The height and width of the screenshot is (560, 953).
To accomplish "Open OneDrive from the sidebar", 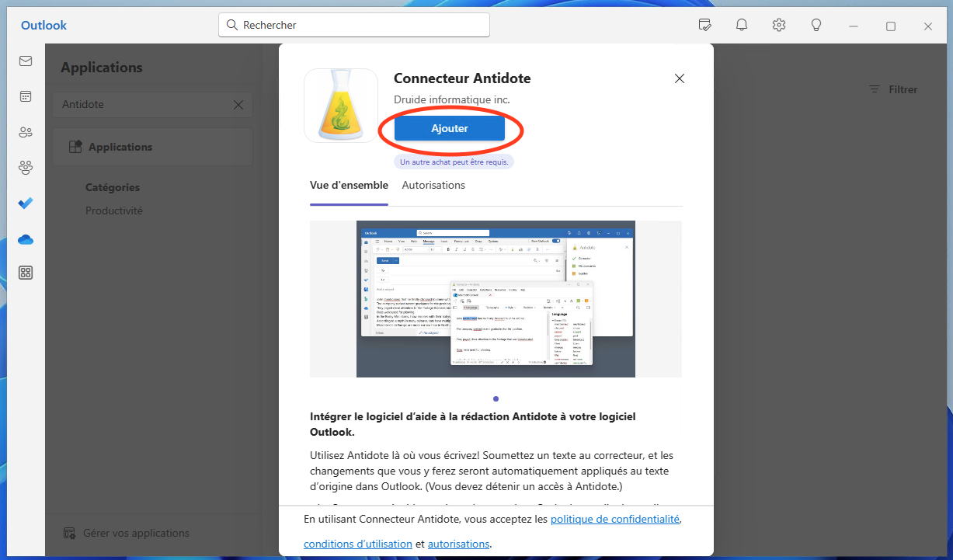I will pyautogui.click(x=26, y=238).
